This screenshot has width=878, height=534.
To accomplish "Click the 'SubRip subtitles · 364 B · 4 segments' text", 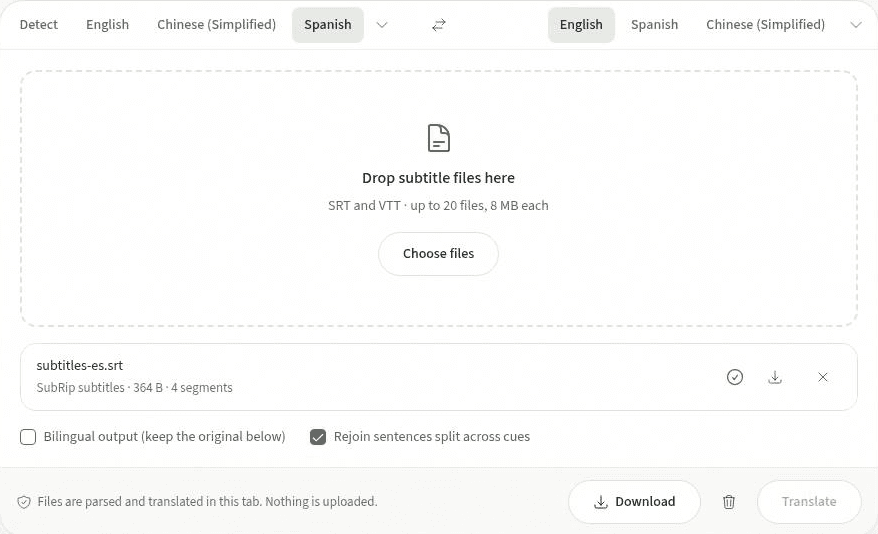I will (x=134, y=387).
